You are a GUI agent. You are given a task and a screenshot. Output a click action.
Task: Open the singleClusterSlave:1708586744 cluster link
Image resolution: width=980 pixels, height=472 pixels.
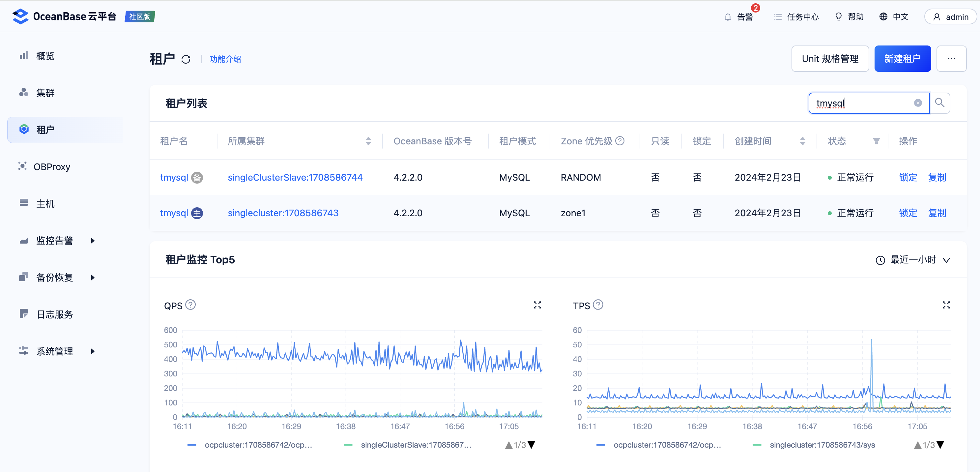295,177
